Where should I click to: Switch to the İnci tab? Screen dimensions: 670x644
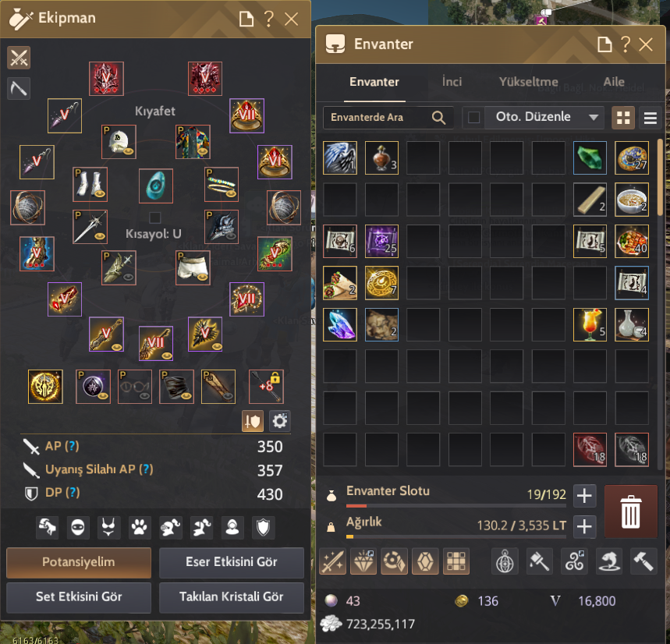[452, 82]
